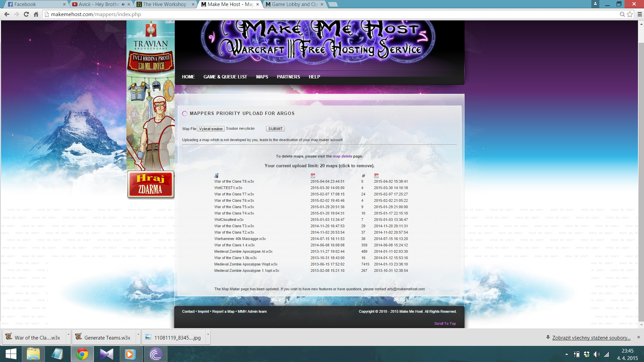The image size is (644, 362).
Task: Open the HELP menu item
Action: [314, 77]
